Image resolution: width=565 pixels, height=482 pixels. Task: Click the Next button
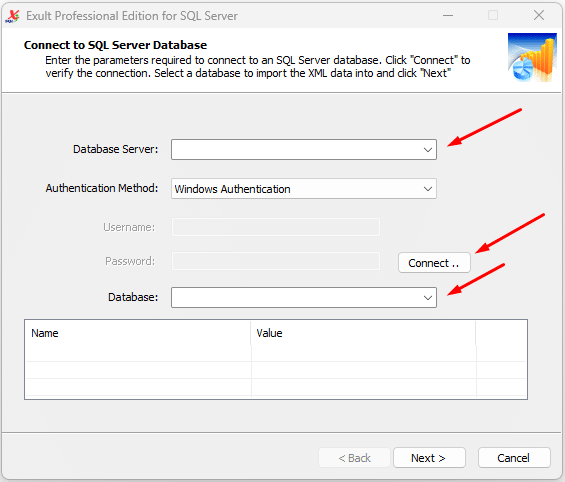(429, 458)
